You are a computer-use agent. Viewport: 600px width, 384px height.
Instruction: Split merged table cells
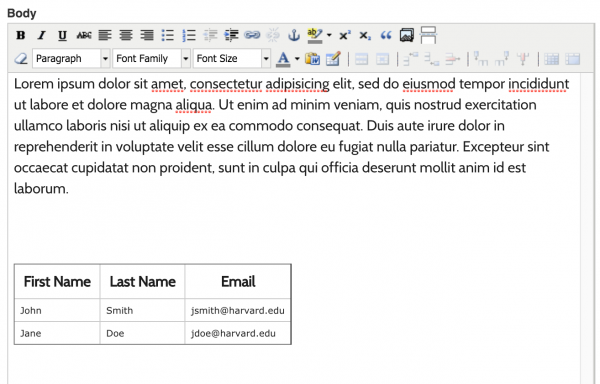[551, 59]
